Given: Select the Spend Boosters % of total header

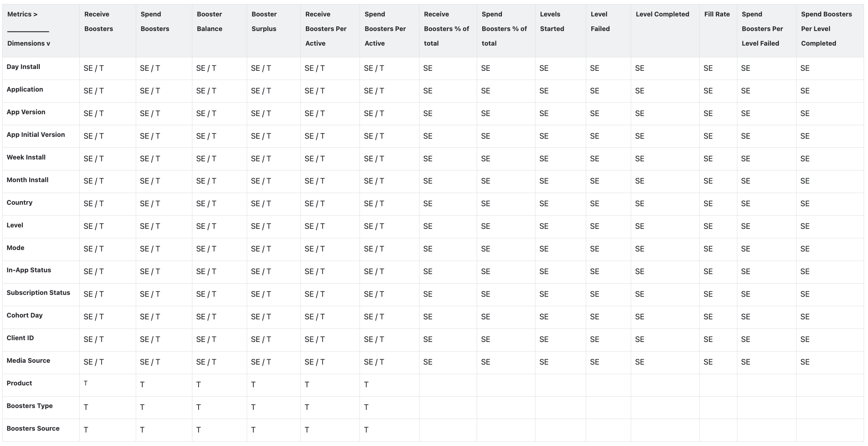Looking at the screenshot, I should pos(504,29).
